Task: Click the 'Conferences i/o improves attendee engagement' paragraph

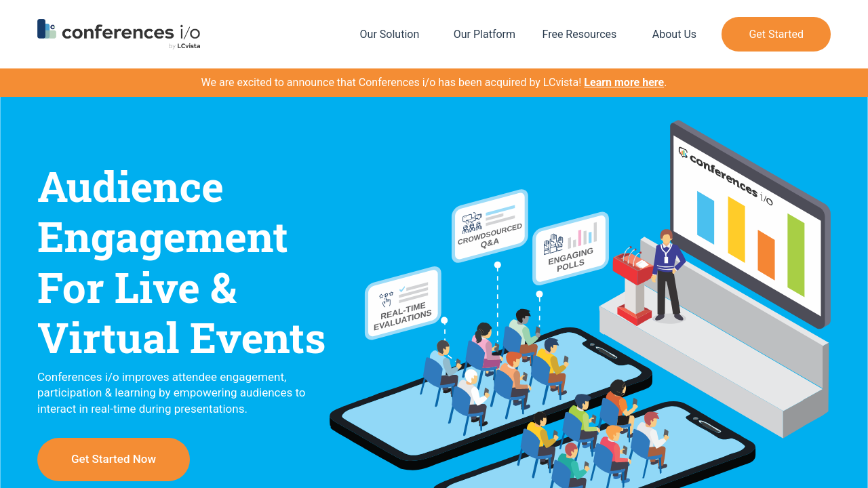Action: coord(172,393)
